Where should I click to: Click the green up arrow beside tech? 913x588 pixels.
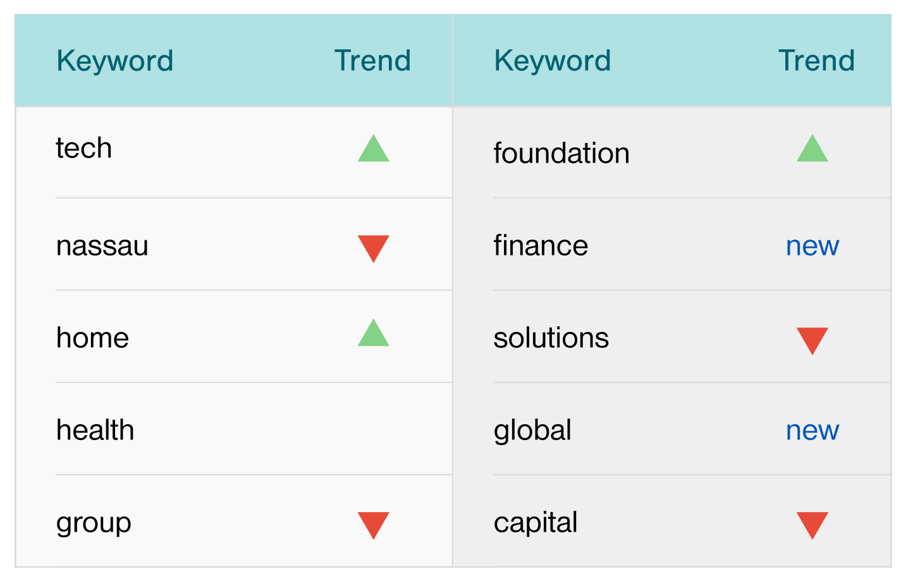pos(373,149)
